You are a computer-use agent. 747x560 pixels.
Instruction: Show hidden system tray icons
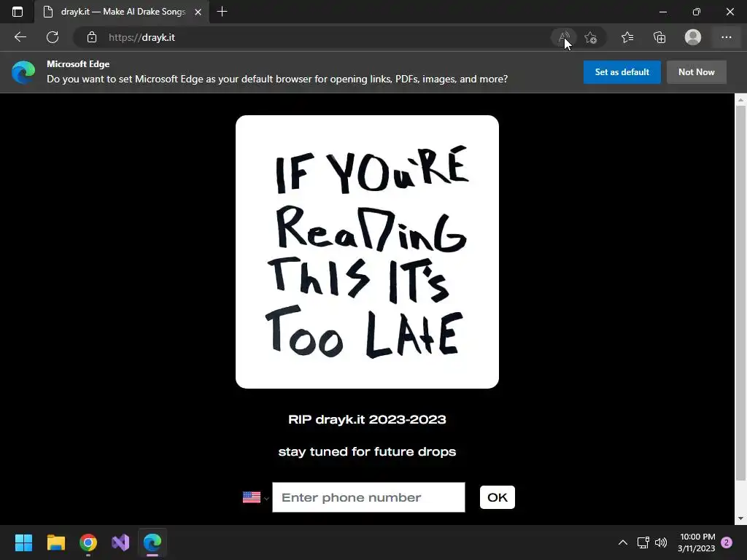622,542
